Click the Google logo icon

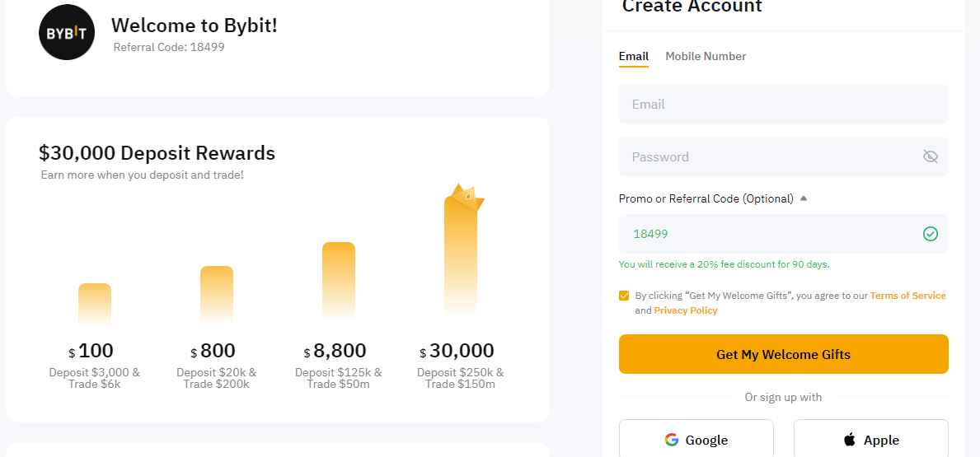coord(672,441)
